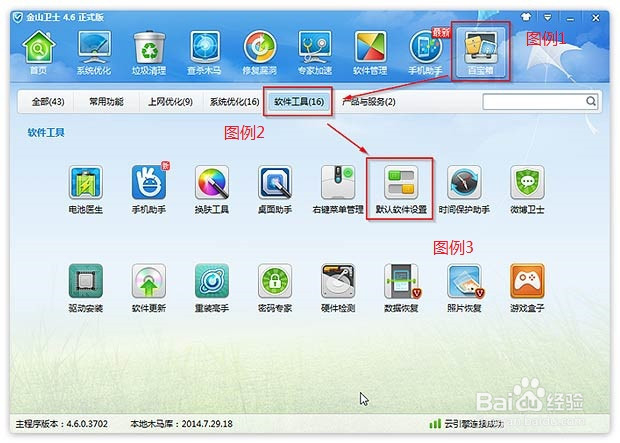The height and width of the screenshot is (443, 620).
Task: Click the magnifier search button
Action: [591, 101]
